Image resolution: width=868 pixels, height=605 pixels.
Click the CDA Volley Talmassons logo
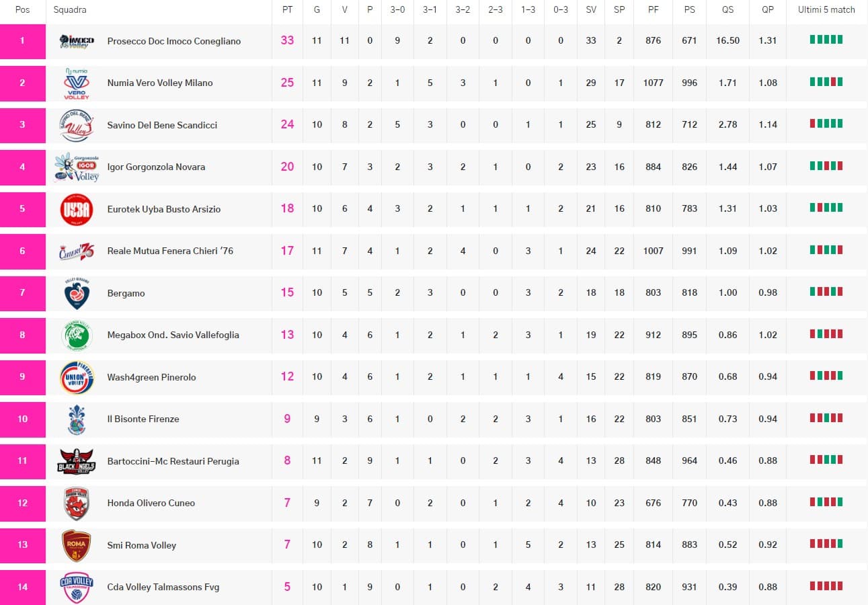[x=77, y=587]
